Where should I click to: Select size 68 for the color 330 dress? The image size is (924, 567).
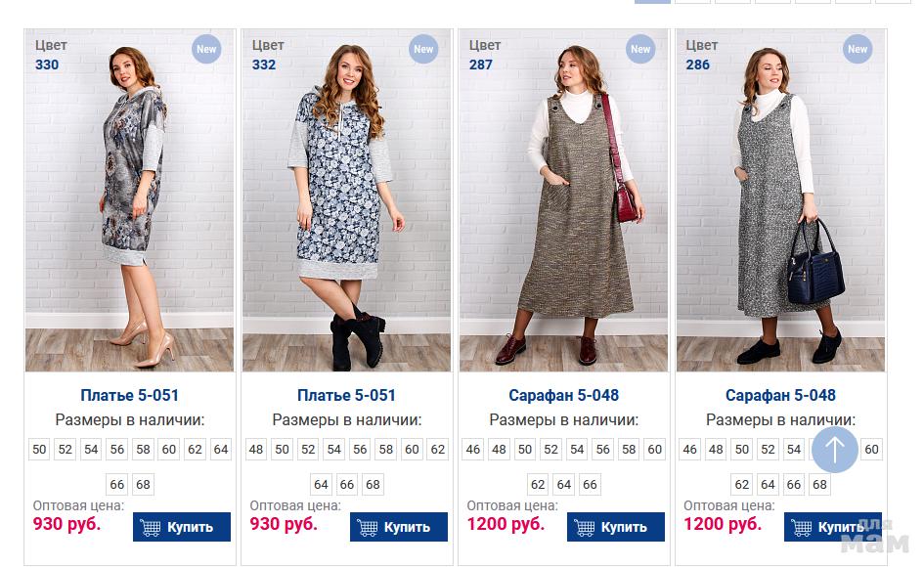pos(143,485)
